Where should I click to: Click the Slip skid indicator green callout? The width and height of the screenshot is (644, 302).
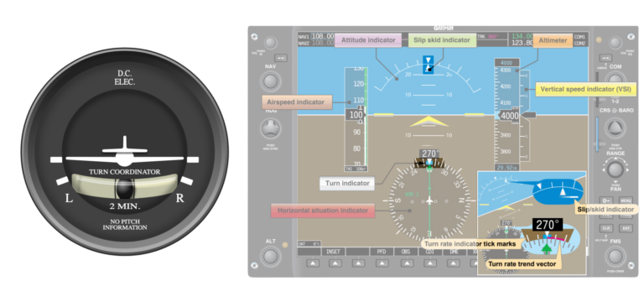click(443, 40)
